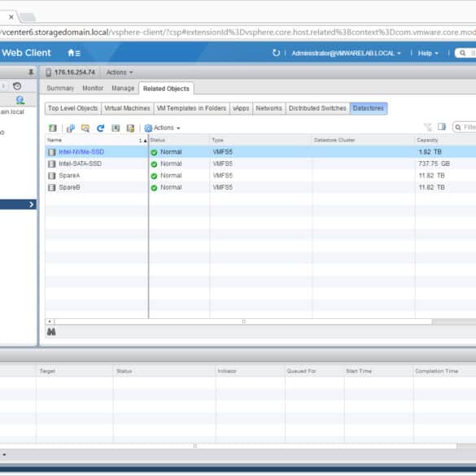
Task: Click the home menu icon in header
Action: [74, 53]
